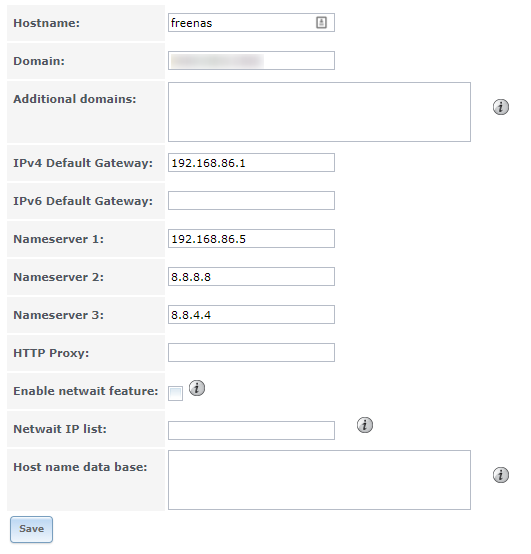Select Nameserver 1 field with 192.168.86.5
The height and width of the screenshot is (554, 531).
251,238
